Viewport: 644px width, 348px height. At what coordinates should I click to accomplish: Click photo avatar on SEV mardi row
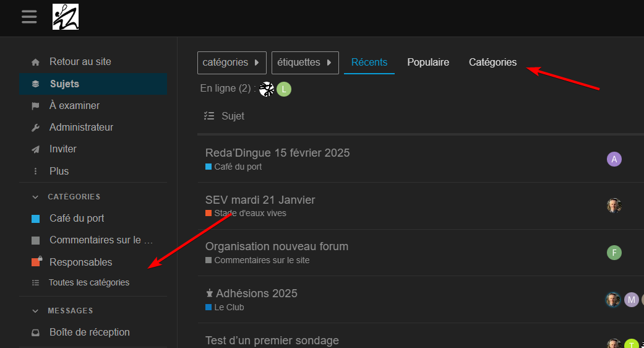click(614, 206)
